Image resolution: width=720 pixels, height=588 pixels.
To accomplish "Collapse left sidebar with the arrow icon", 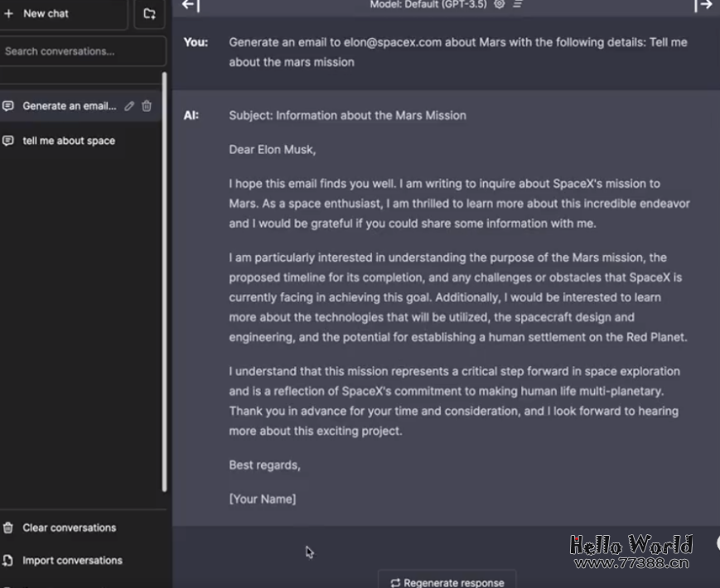I will coord(190,5).
